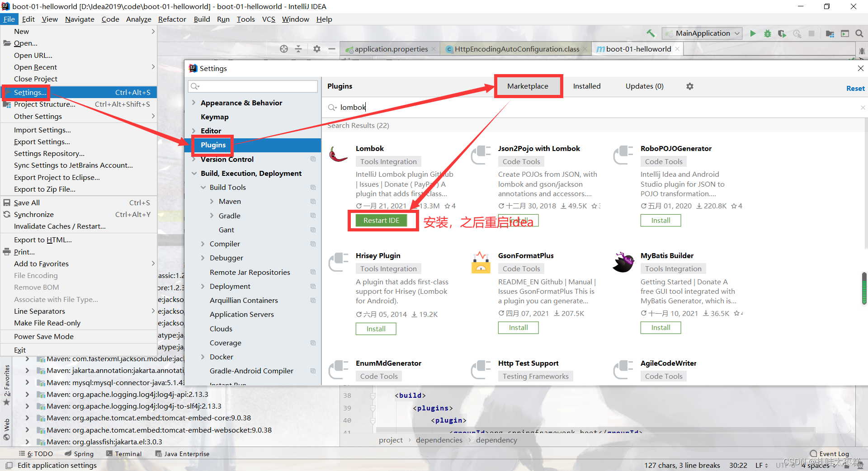Select Settings... in the File menu
The image size is (868, 471).
point(79,92)
